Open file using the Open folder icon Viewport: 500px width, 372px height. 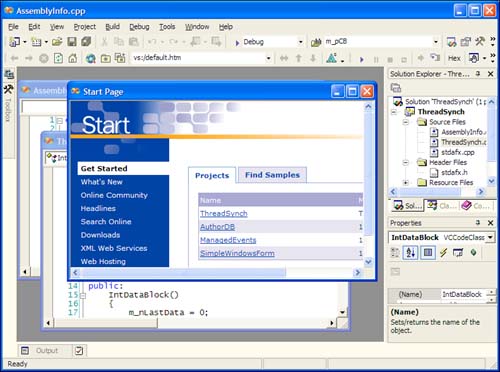(x=57, y=42)
